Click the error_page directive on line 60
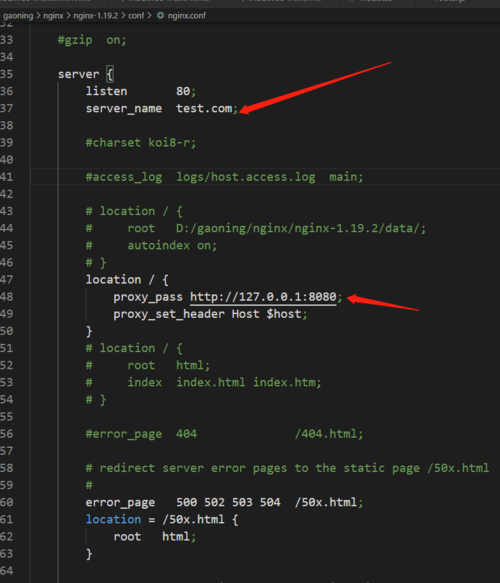The width and height of the screenshot is (500, 583). [x=120, y=503]
